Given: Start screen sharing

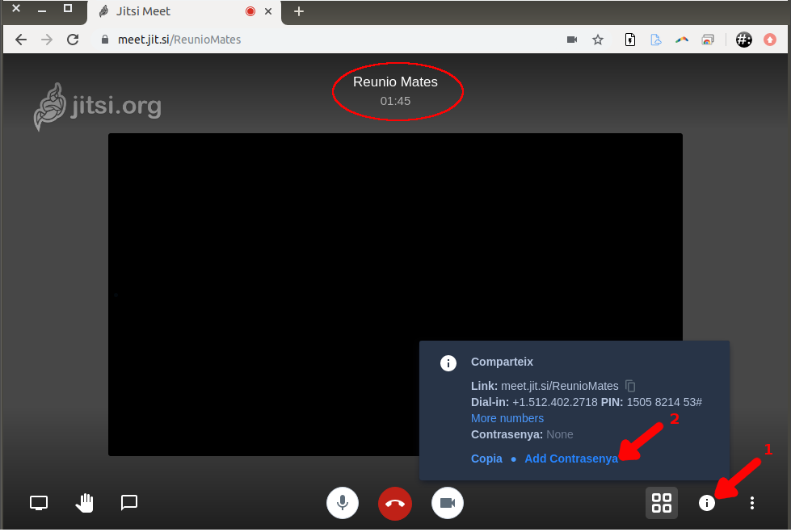Looking at the screenshot, I should (x=39, y=503).
